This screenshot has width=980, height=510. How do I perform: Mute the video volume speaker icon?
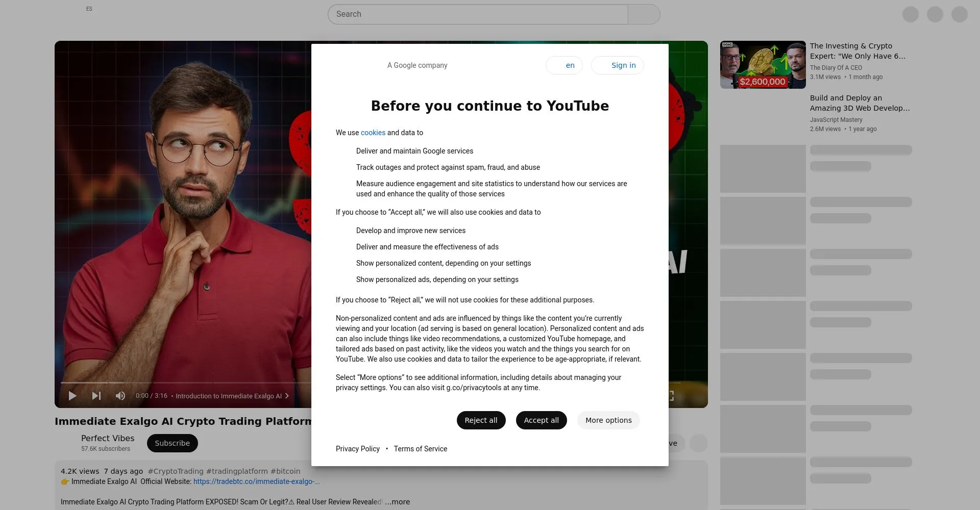click(x=120, y=396)
